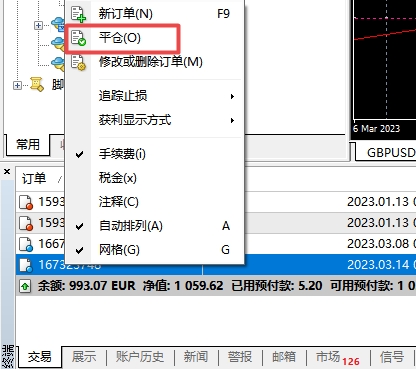Select the scripts folder scroll icon
This screenshot has width=416, height=369.
[37, 84]
